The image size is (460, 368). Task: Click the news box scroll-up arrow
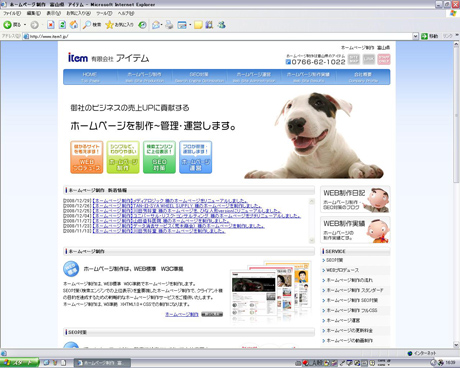tap(312, 201)
